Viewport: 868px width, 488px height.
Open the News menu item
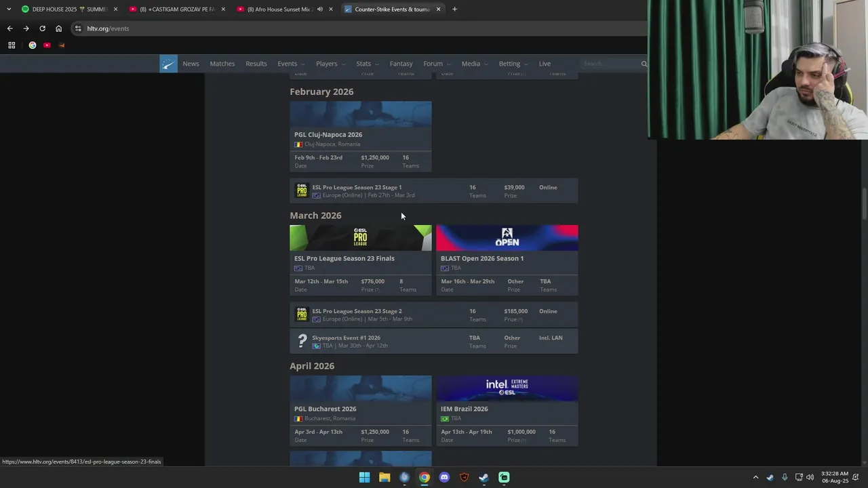click(191, 64)
